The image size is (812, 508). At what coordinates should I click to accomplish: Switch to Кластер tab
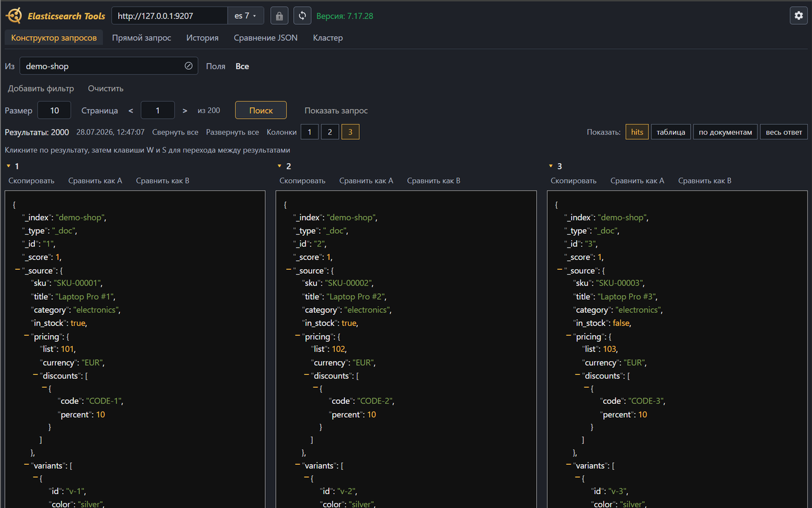[328, 37]
